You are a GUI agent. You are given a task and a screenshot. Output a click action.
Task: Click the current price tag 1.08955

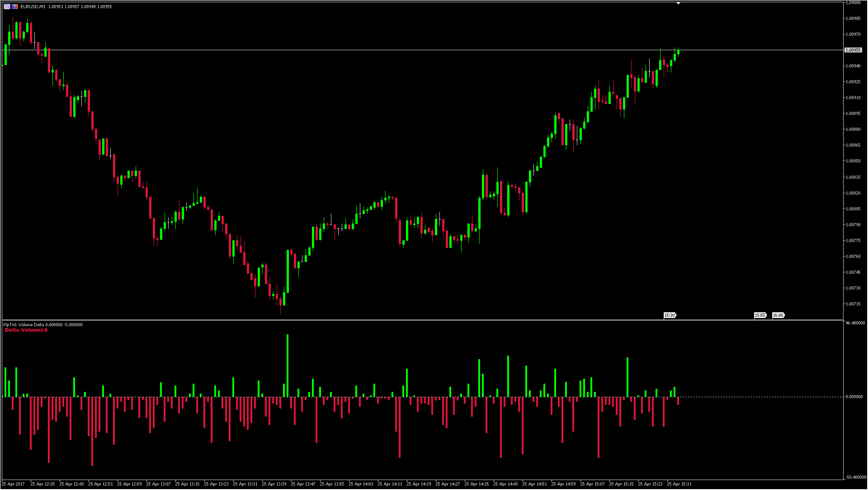[853, 50]
